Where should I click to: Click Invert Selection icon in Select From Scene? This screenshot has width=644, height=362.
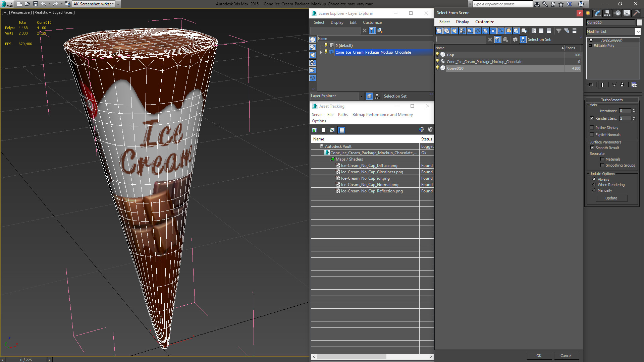click(x=549, y=31)
